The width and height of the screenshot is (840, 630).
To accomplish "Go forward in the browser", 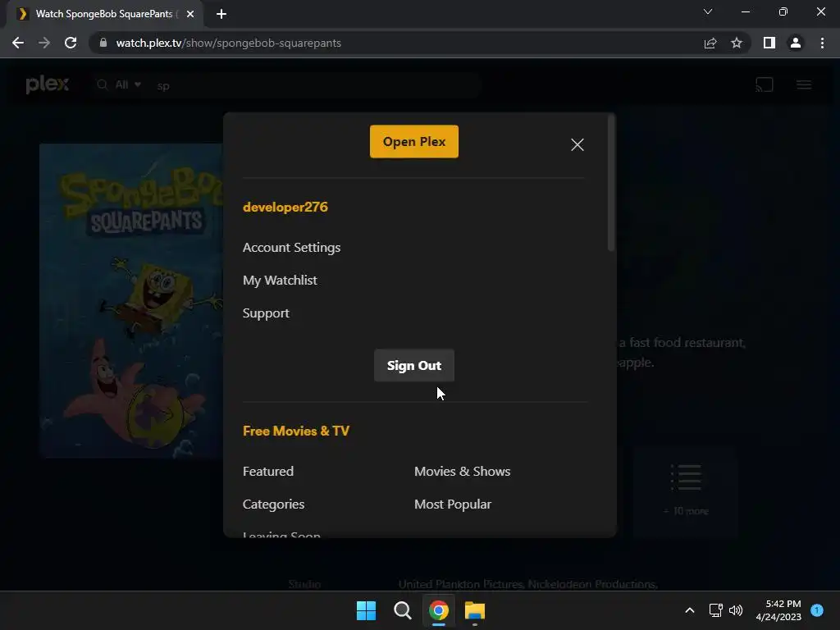I will [44, 43].
